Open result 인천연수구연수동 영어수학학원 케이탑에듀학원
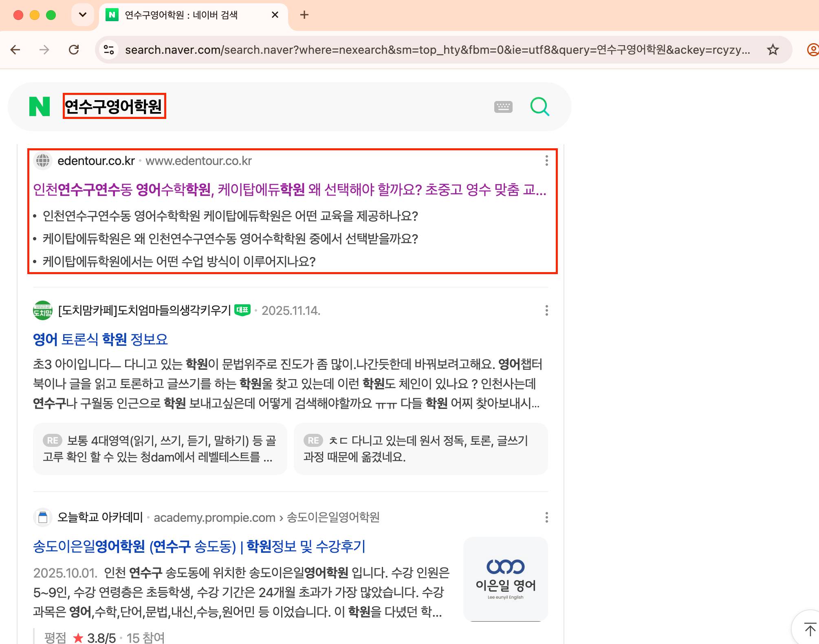This screenshot has width=819, height=644. coord(289,189)
